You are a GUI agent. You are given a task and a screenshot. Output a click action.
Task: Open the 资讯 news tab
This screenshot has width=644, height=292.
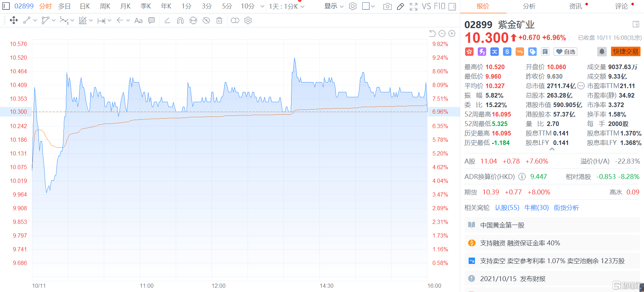pos(575,6)
